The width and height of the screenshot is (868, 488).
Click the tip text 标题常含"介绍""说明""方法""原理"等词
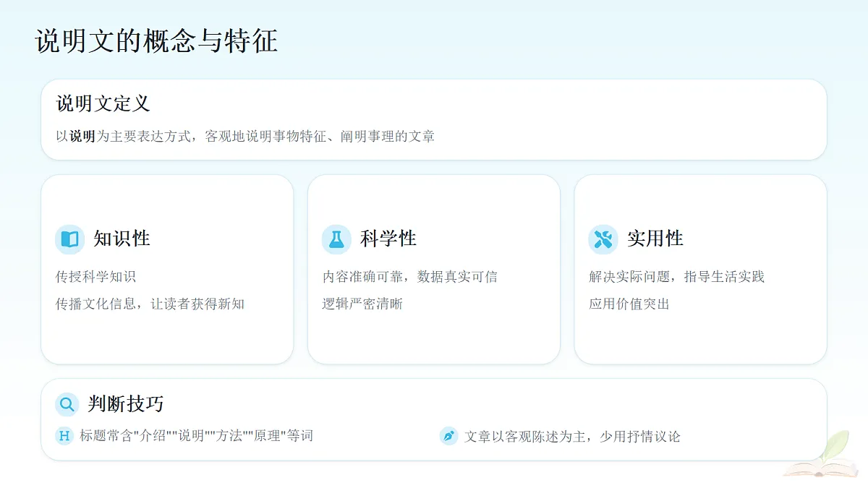[197, 436]
